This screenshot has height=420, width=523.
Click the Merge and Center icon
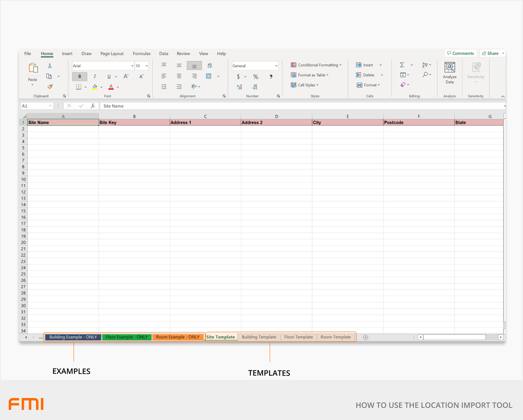tap(209, 76)
